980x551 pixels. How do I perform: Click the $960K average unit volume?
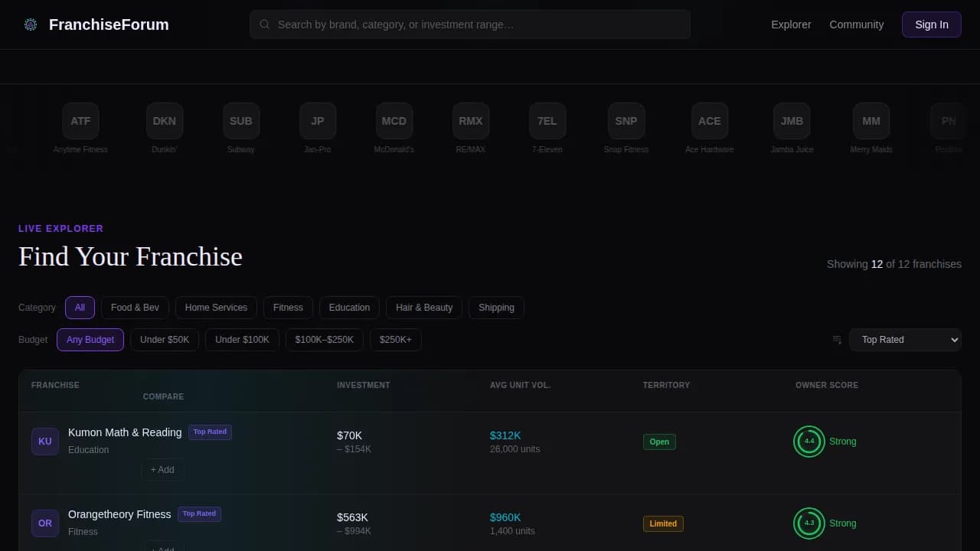505,517
